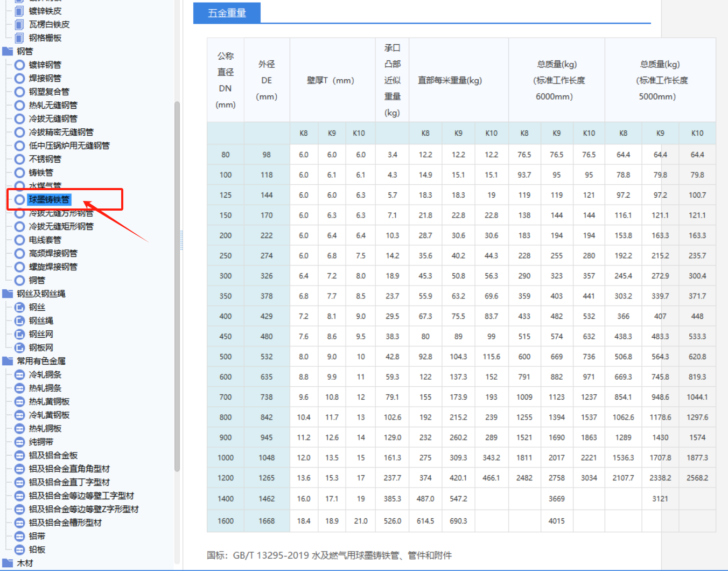Click the 外径 DE column header

pos(267,80)
